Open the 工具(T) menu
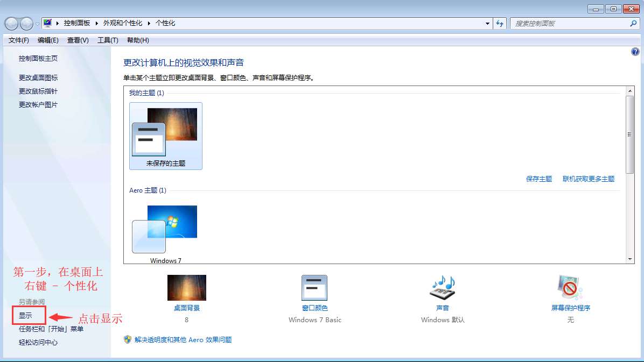This screenshot has width=644, height=362. 108,40
